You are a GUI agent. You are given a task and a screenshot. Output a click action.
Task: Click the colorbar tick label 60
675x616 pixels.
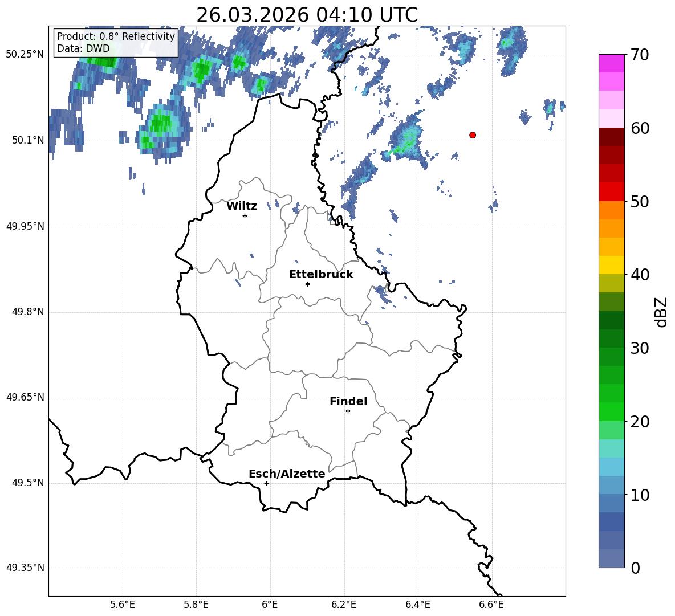pos(640,128)
